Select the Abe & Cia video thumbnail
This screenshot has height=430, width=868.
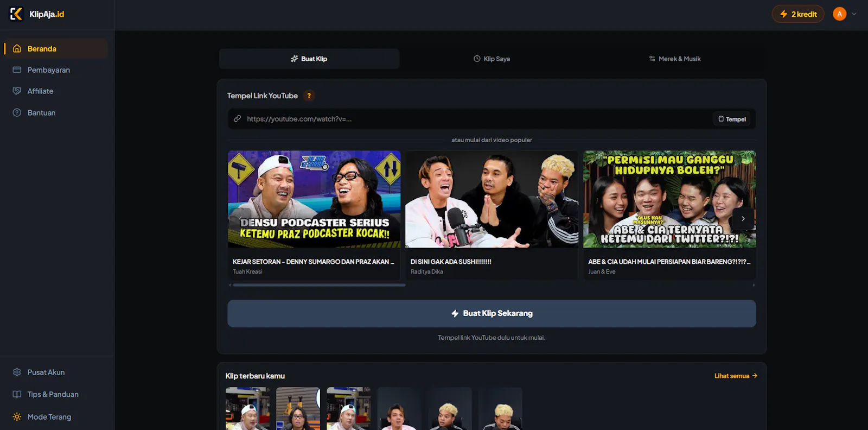[x=669, y=199]
